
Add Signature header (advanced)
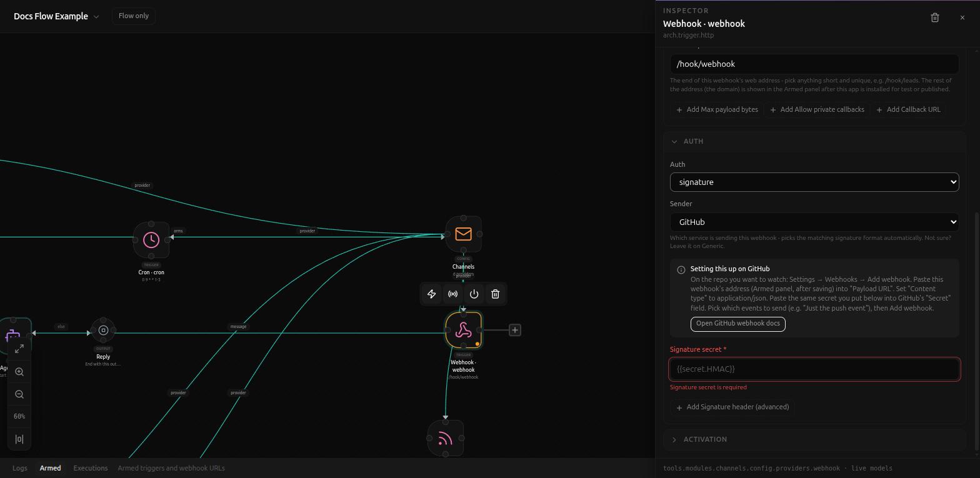732,407
